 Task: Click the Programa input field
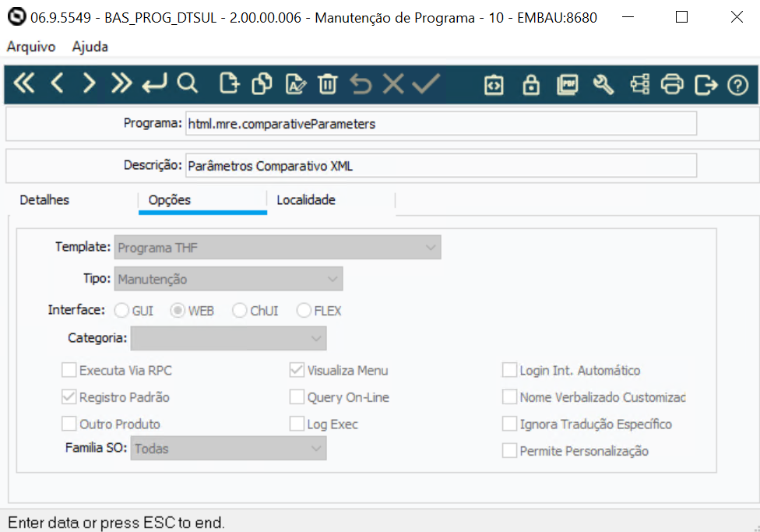pyautogui.click(x=441, y=124)
